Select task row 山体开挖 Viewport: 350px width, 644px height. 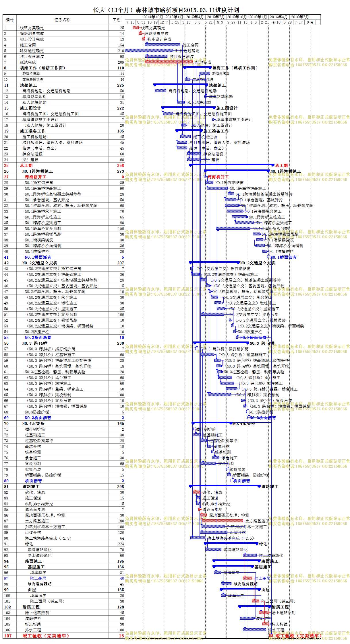64,532
